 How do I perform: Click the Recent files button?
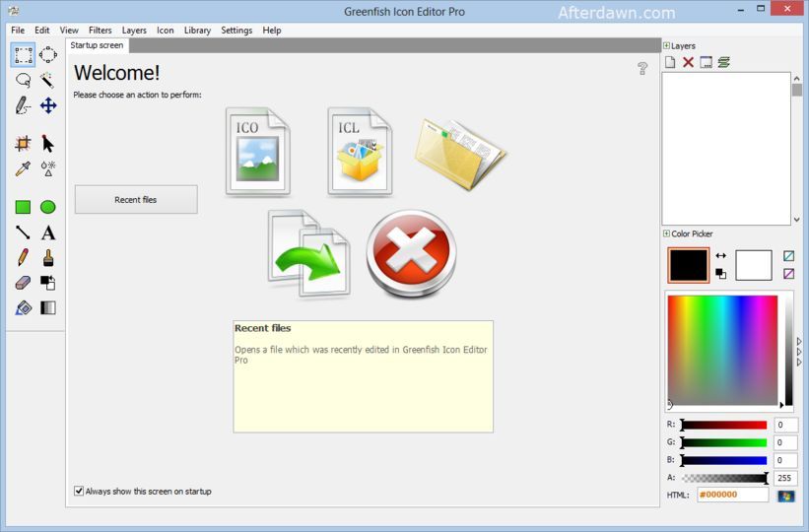point(136,200)
